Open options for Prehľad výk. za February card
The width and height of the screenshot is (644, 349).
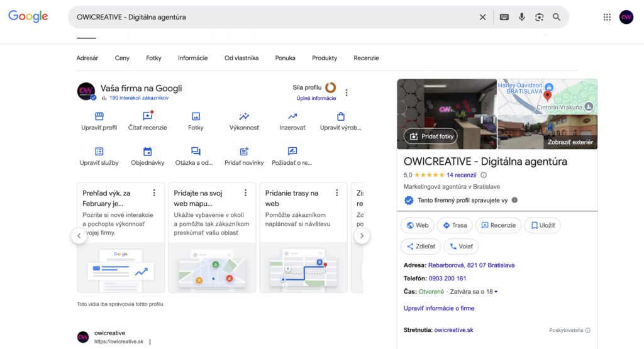pyautogui.click(x=154, y=193)
